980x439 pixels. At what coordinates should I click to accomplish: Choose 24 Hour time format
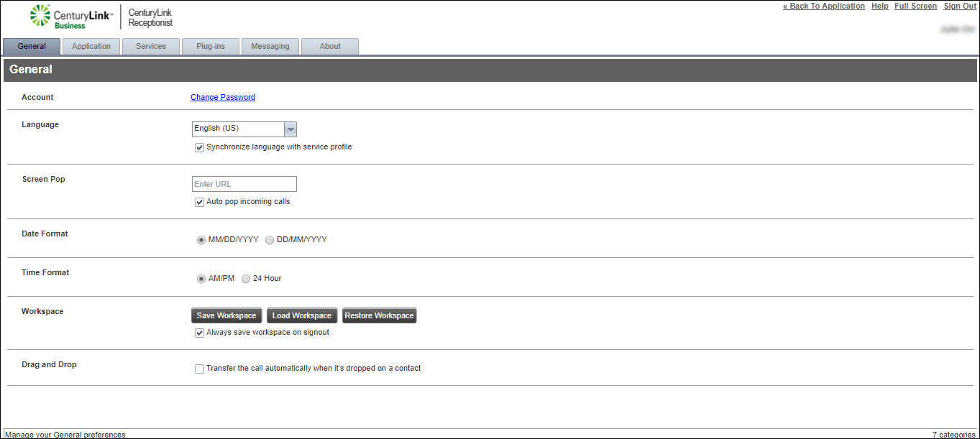click(246, 279)
